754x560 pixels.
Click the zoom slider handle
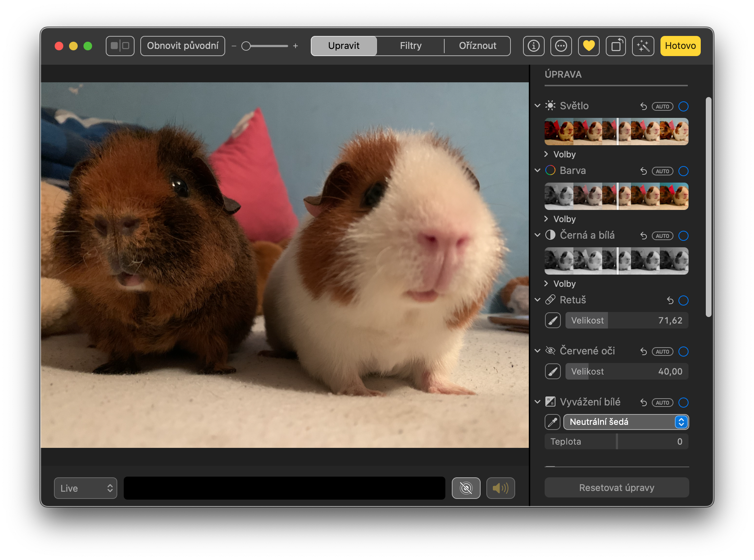[246, 46]
